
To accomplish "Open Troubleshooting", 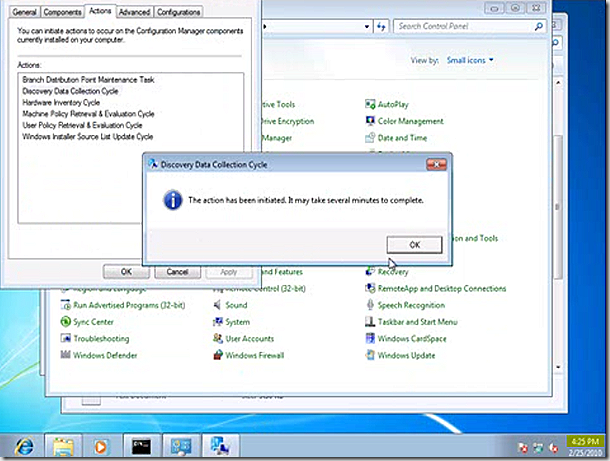I will 101,338.
